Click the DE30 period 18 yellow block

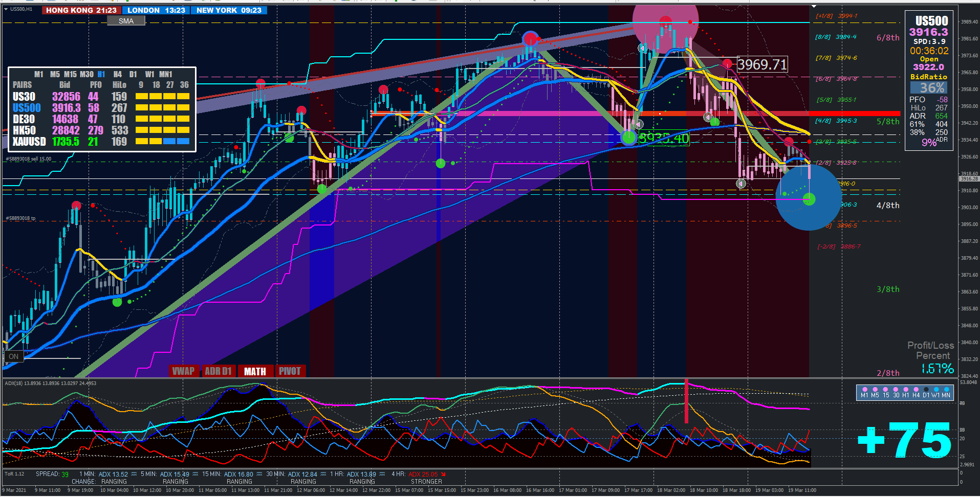156,119
